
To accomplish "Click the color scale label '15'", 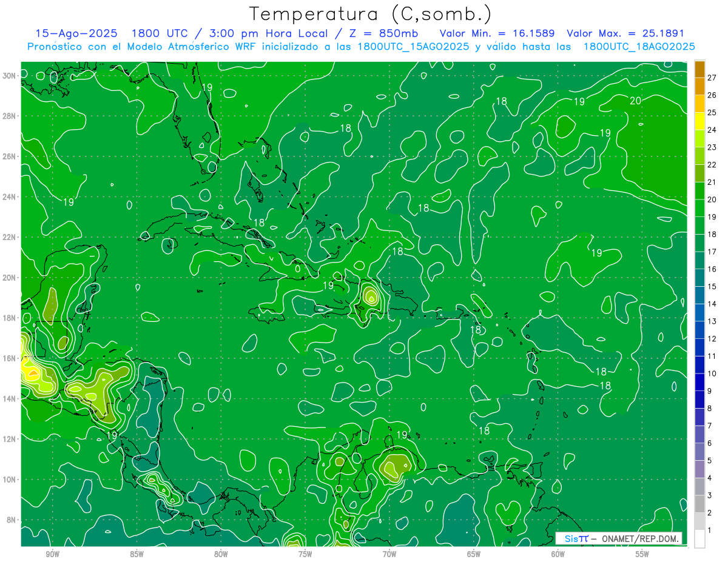I will click(712, 287).
